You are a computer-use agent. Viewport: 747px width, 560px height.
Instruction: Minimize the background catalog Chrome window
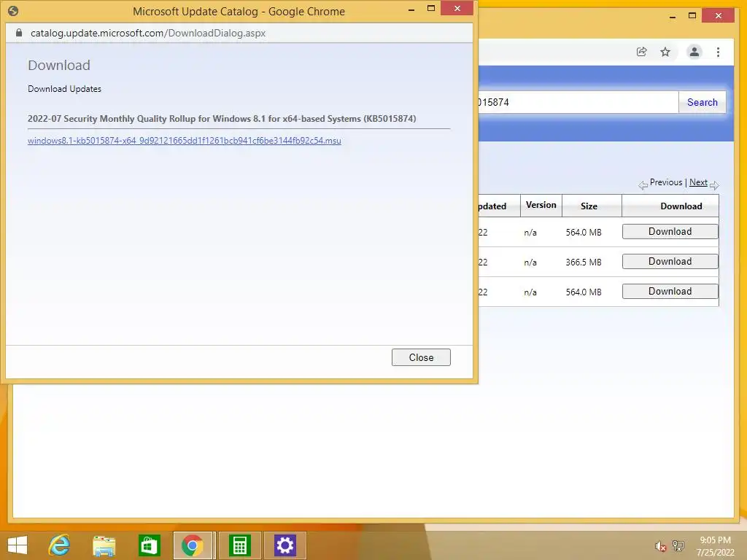pyautogui.click(x=672, y=17)
